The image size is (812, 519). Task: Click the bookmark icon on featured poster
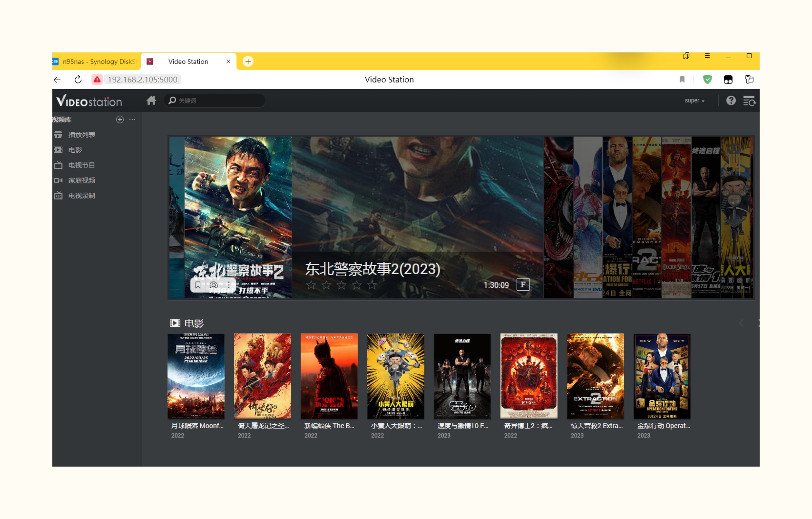198,285
